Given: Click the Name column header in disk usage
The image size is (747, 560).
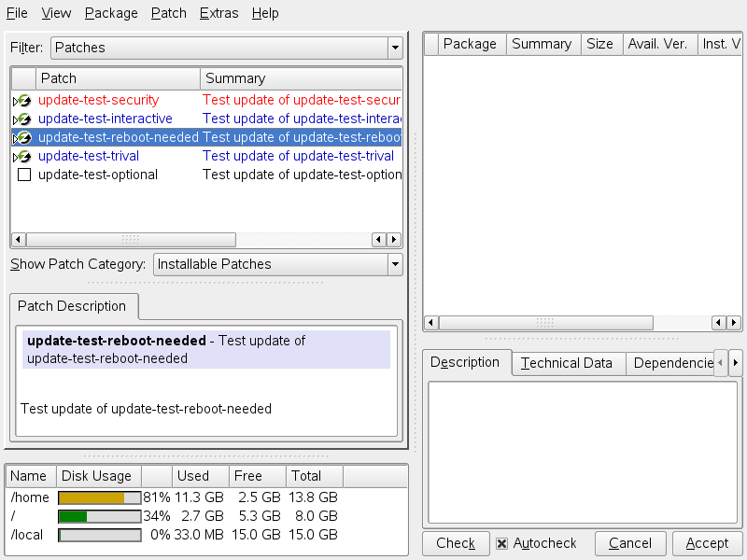Looking at the screenshot, I should click(31, 476).
